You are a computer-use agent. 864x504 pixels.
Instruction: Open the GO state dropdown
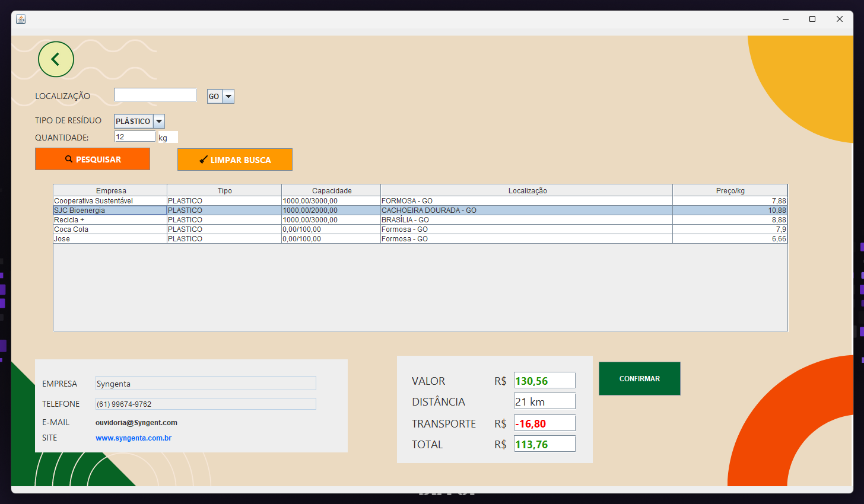pos(221,96)
